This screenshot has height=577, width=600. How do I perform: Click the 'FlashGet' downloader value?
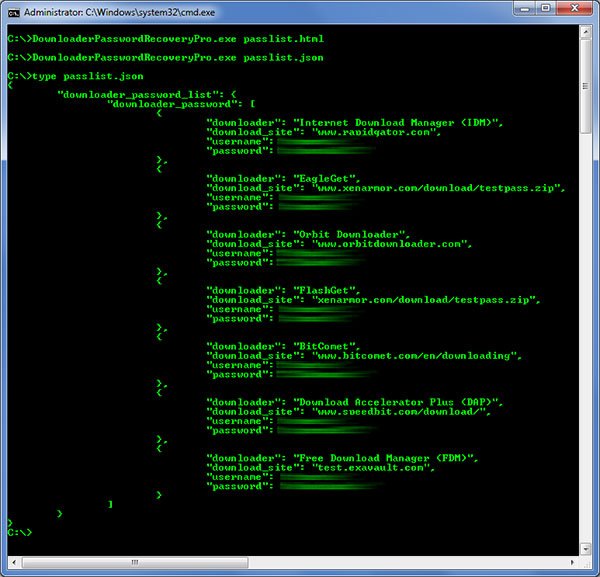[x=324, y=290]
